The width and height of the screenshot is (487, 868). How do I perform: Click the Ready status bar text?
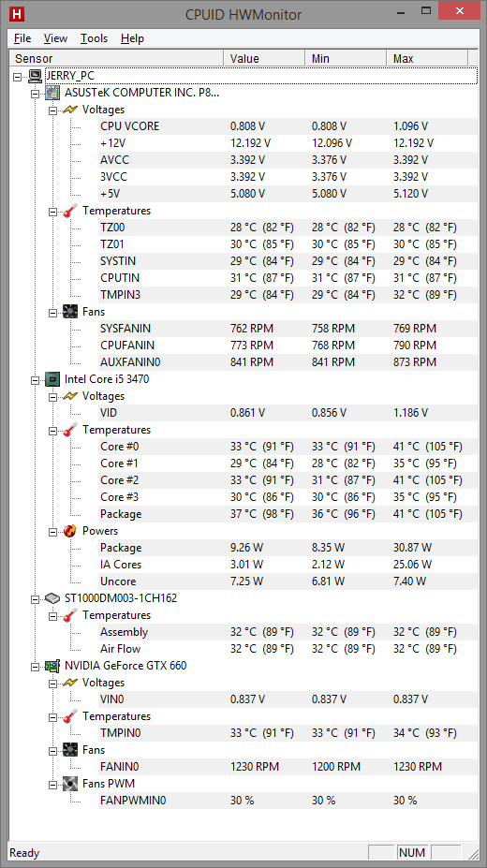(x=25, y=853)
